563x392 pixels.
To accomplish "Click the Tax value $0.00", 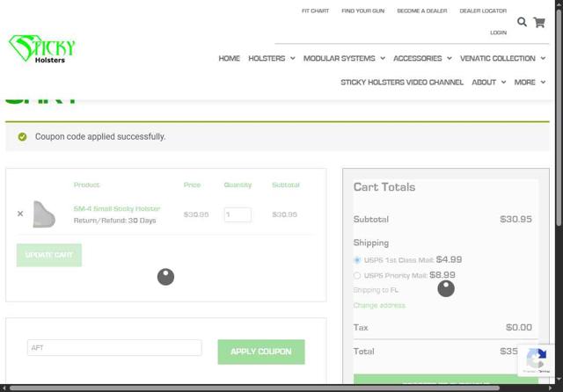I will 519,327.
